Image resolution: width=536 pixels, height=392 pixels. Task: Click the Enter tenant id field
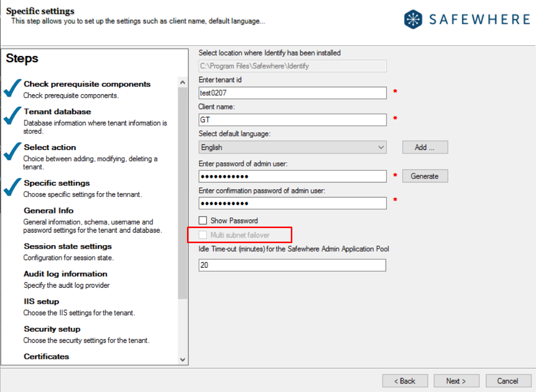click(292, 93)
